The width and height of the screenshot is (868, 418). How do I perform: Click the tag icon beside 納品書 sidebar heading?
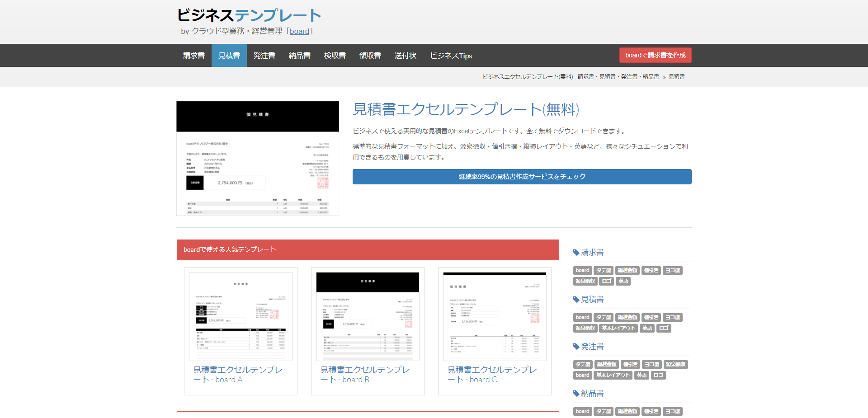tap(576, 393)
